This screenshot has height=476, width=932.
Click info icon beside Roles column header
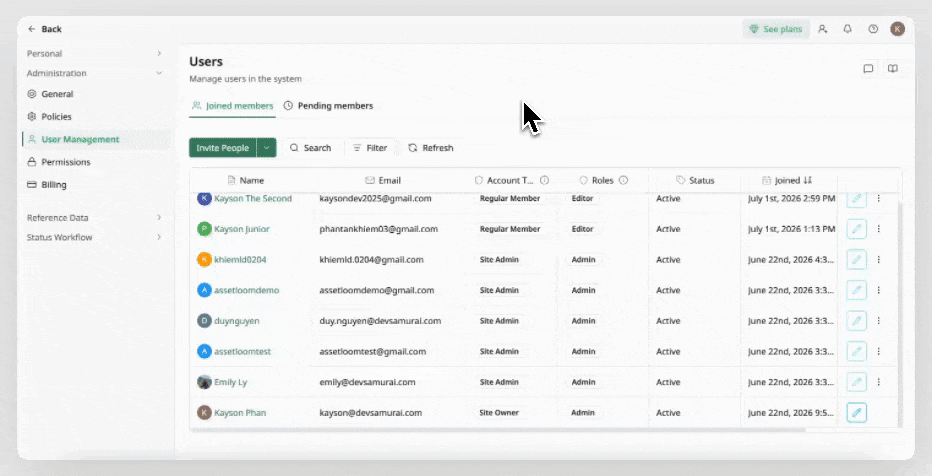[x=623, y=180]
